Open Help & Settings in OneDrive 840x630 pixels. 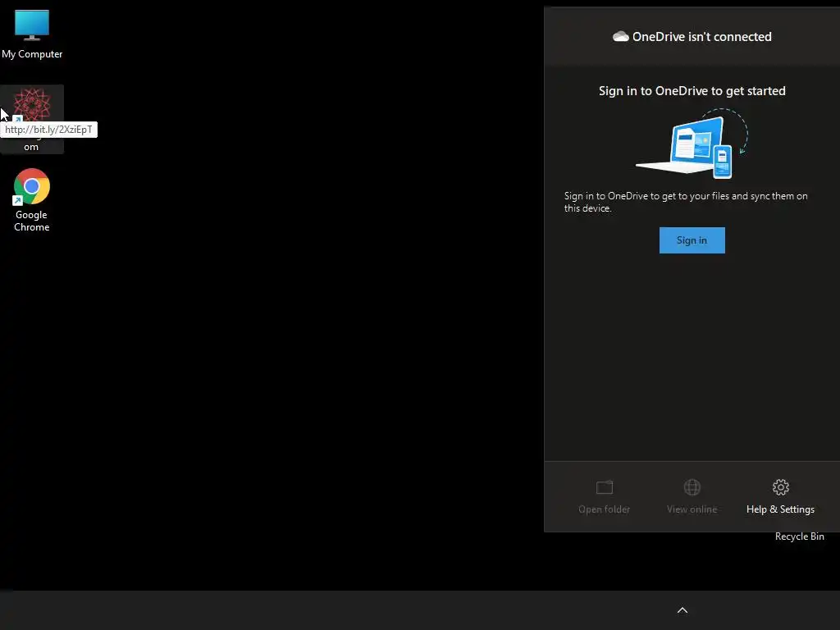(x=780, y=496)
